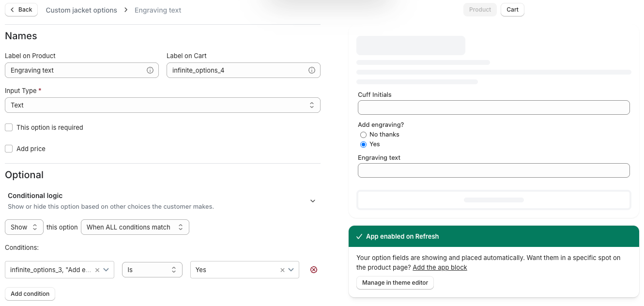The height and width of the screenshot is (306, 644).
Task: Go to Custom jacket options breadcrumb
Action: coord(81,10)
